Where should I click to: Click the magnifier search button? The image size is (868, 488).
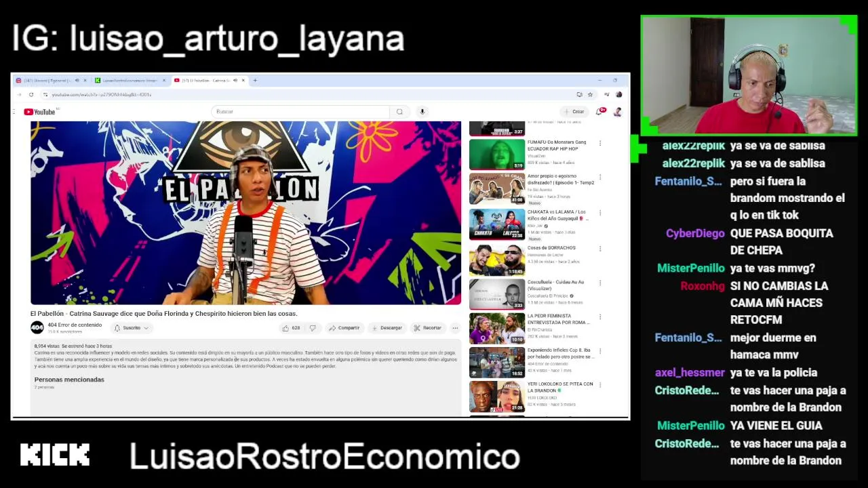[x=399, y=112]
